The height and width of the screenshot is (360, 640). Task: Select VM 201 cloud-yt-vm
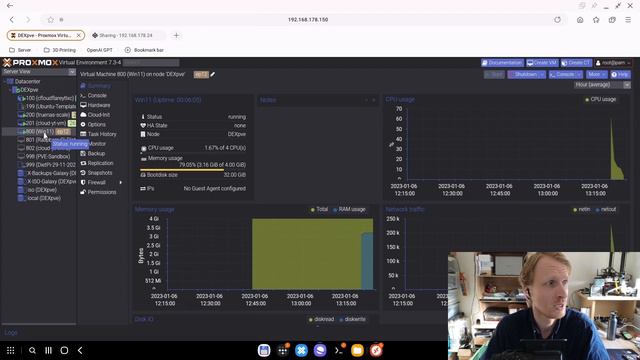click(47, 123)
